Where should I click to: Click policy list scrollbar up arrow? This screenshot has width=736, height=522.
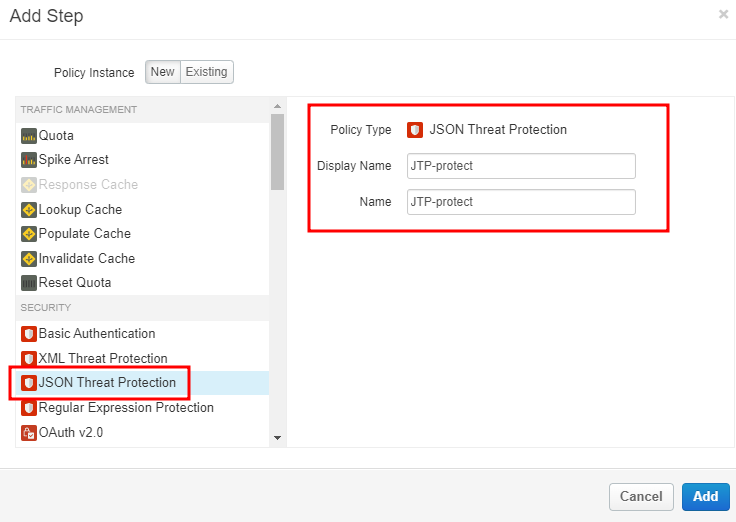coord(277,106)
